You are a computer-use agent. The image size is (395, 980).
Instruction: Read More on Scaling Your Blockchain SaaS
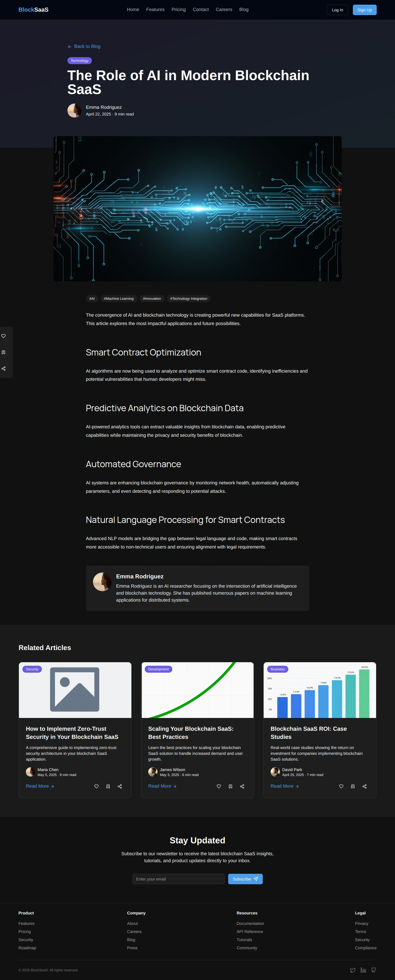point(162,786)
